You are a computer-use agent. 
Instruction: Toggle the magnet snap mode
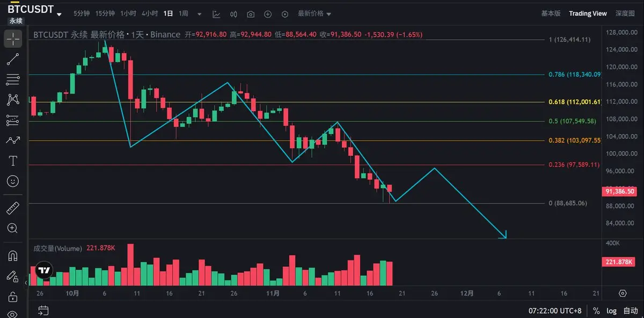13,256
